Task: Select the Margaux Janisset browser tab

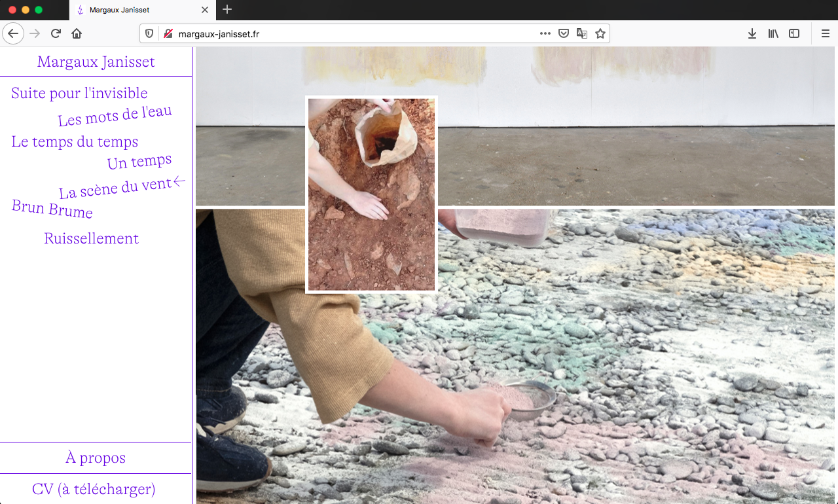Action: tap(141, 10)
